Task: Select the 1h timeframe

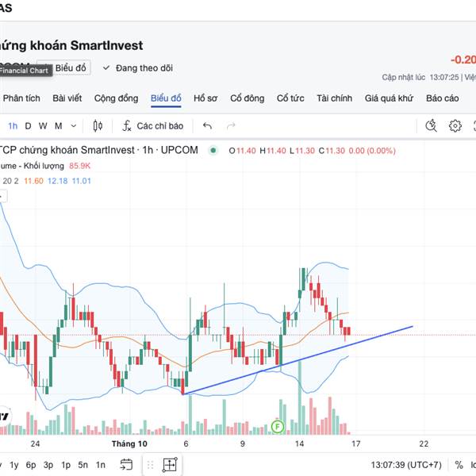Action: (13, 125)
